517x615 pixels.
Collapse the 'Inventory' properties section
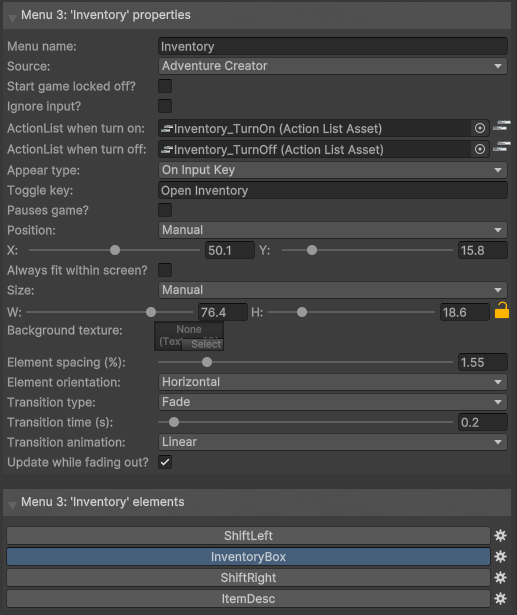click(x=12, y=17)
